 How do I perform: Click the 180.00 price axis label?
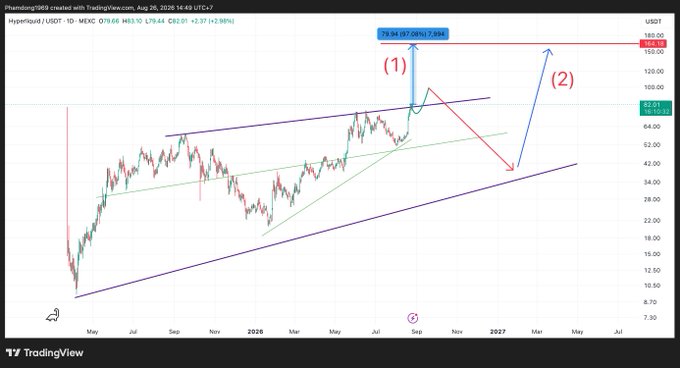click(x=654, y=36)
